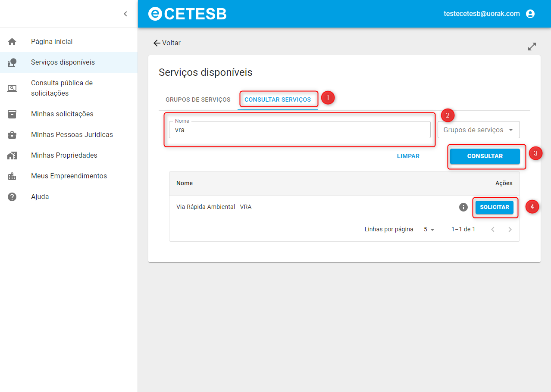551x392 pixels.
Task: Click the Minhas Propriedades house icon
Action: click(12, 156)
